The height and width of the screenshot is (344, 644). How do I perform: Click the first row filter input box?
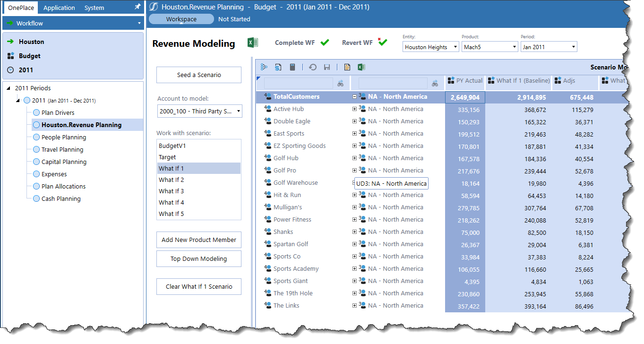pyautogui.click(x=299, y=83)
